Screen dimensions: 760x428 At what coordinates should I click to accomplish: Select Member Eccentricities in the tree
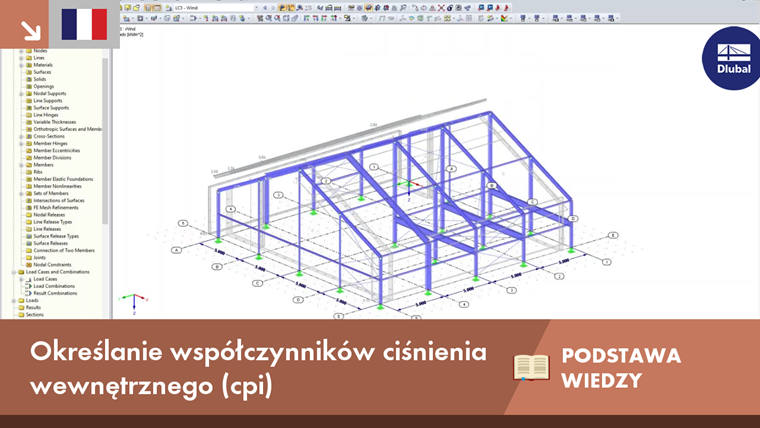[x=57, y=151]
